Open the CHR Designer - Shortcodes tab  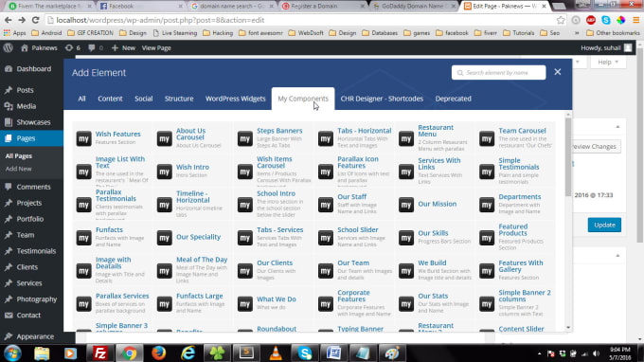pyautogui.click(x=382, y=99)
